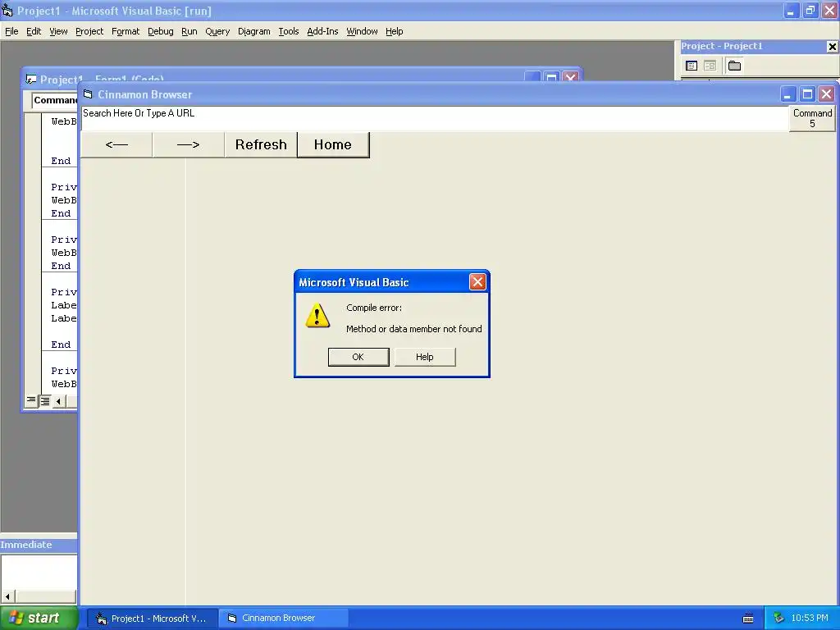
Task: Close the Microsoft Visual Basic error dialog
Action: 477,282
